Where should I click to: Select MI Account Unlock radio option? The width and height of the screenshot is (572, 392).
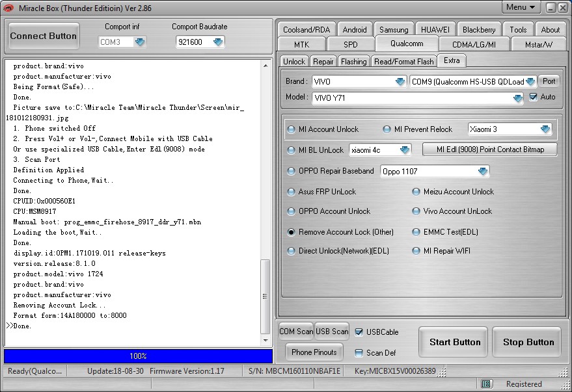point(291,129)
